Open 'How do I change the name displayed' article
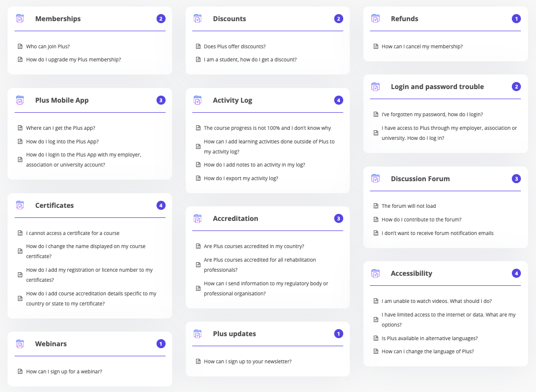 (86, 251)
